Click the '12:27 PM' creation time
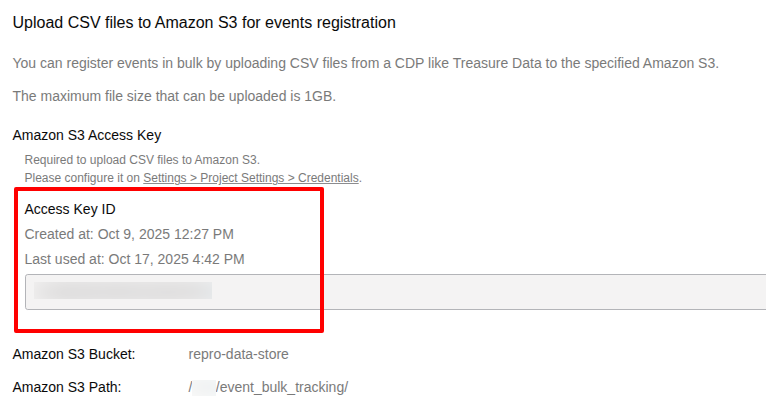 pyautogui.click(x=207, y=234)
